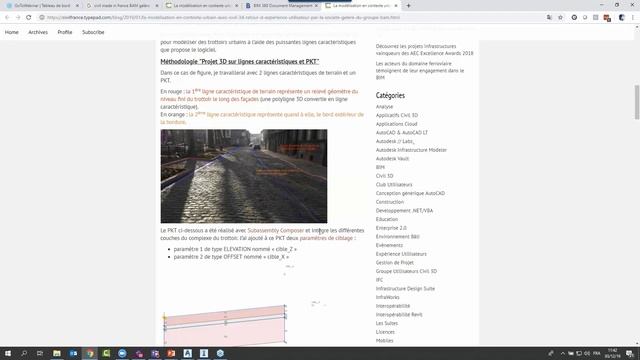Open the AEC Excellence Awards 2018 post link
Viewport: 640px width, 360px height.
click(x=424, y=50)
